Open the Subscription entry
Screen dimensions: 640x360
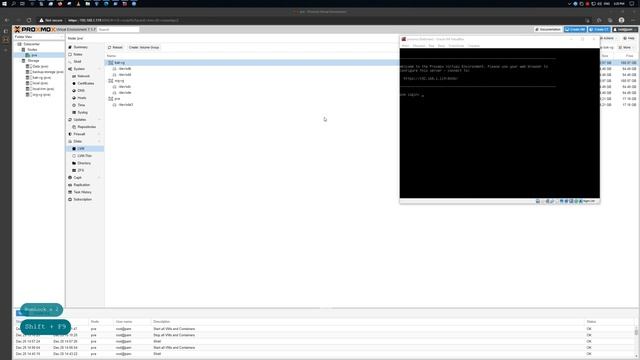tap(82, 200)
